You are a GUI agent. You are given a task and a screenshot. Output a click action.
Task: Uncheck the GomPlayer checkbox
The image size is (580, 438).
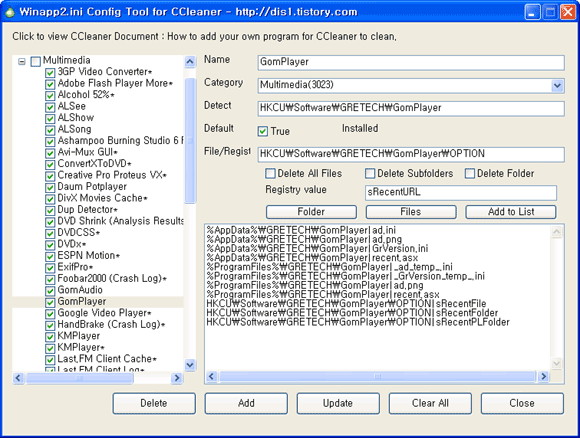click(50, 302)
